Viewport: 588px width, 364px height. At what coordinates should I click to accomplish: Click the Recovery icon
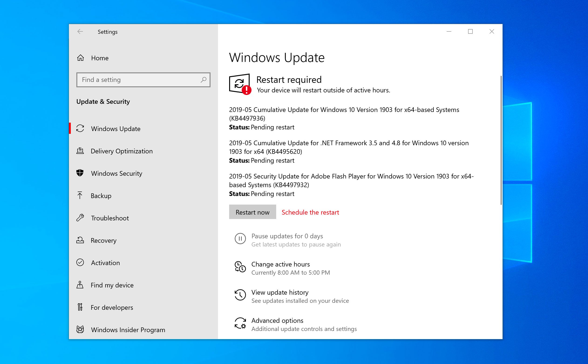[x=80, y=240]
